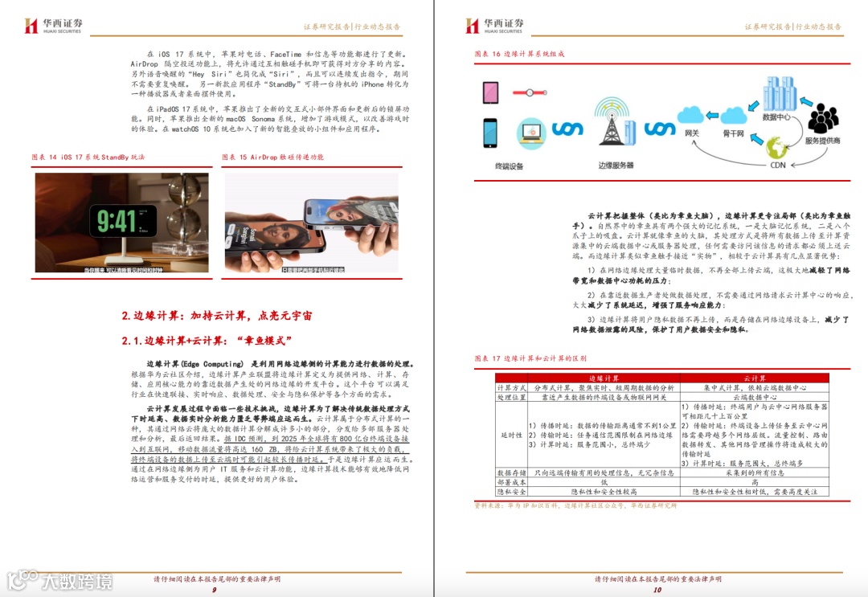Click the pink tablet icon in the edge diagram

click(x=490, y=92)
